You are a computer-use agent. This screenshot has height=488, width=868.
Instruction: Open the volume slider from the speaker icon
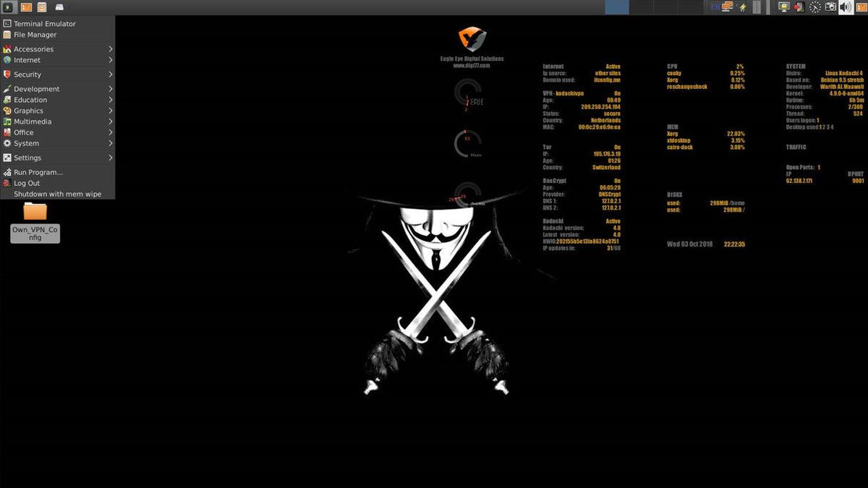pyautogui.click(x=845, y=7)
